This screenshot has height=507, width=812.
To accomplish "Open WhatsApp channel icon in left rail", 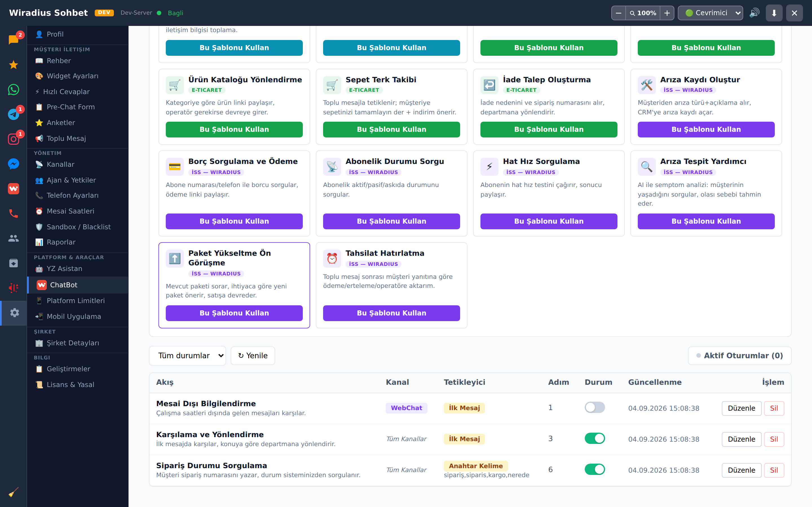I will point(14,90).
